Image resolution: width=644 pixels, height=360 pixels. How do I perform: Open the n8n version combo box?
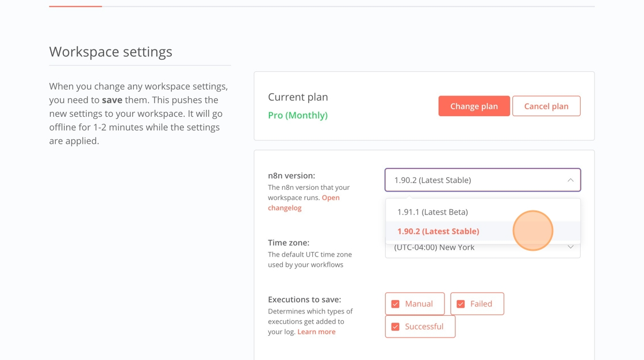click(471, 180)
